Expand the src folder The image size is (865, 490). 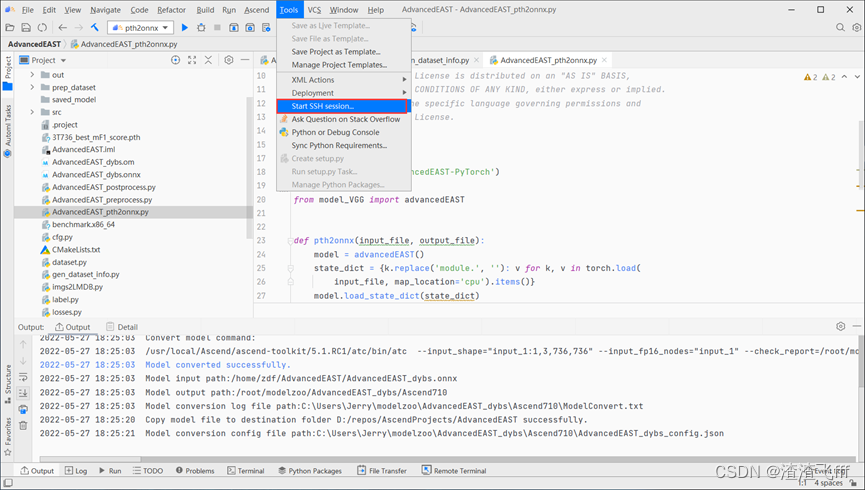(x=32, y=112)
